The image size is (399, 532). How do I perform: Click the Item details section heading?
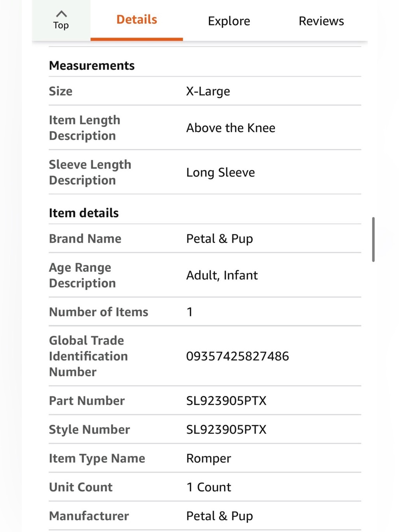tap(84, 213)
